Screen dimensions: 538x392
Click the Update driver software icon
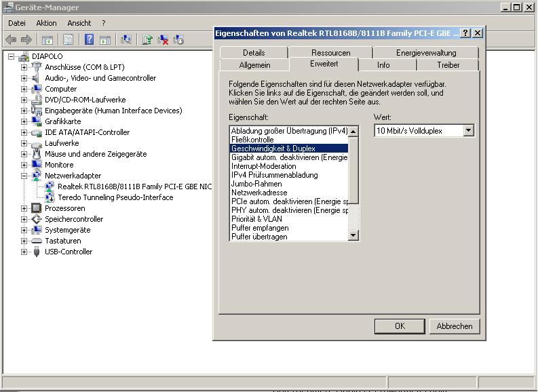[147, 40]
